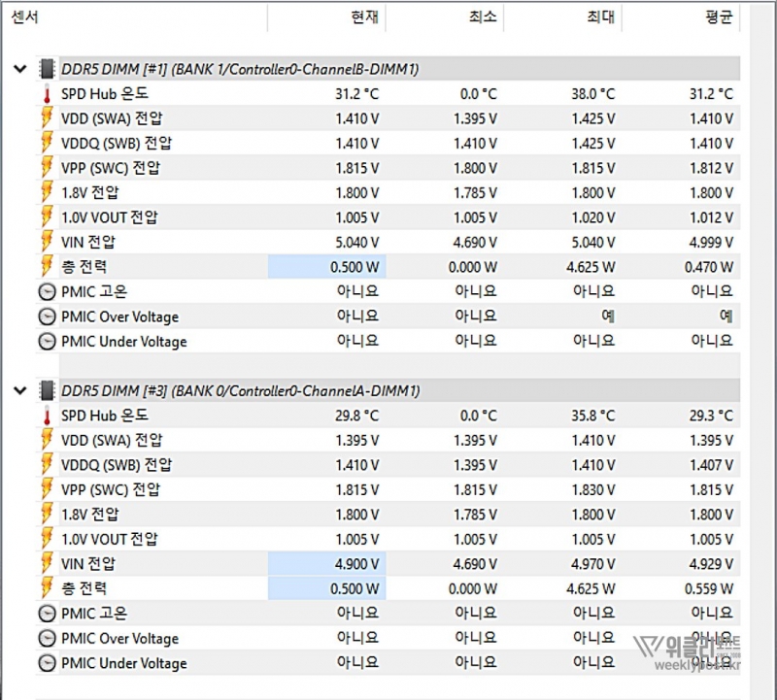Screen dimensions: 777x700
Task: Collapse the DDR5 DIMM [#3] sensor group
Action: coord(19,390)
